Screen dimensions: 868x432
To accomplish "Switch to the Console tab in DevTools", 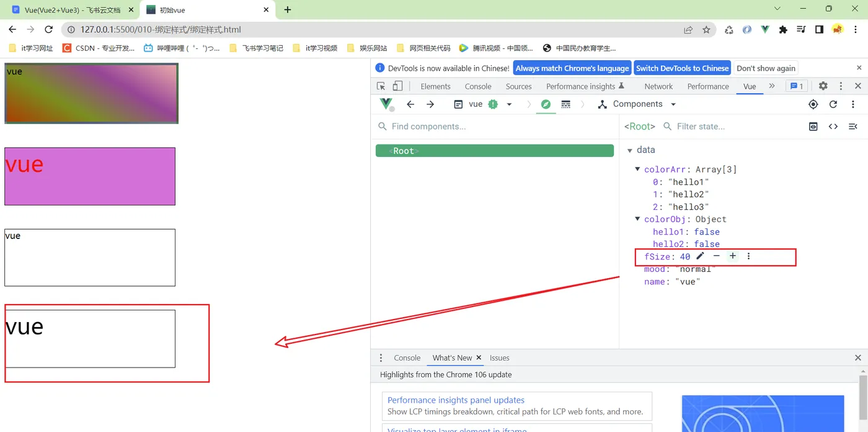I will (x=478, y=86).
